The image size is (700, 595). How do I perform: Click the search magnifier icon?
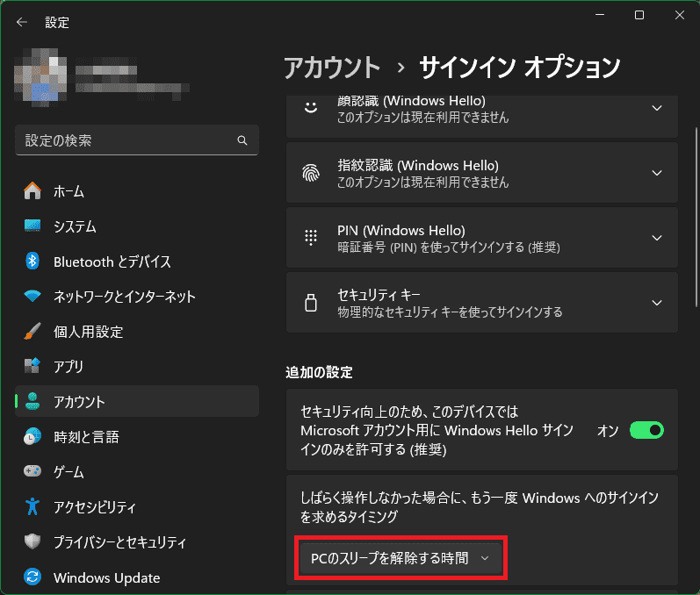tap(242, 140)
